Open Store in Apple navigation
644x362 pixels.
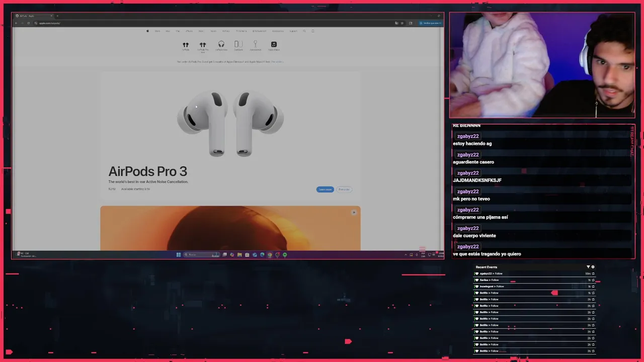(157, 31)
